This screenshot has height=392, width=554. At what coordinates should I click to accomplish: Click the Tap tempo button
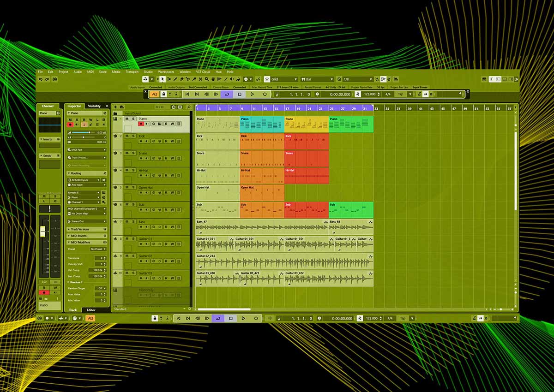400,94
